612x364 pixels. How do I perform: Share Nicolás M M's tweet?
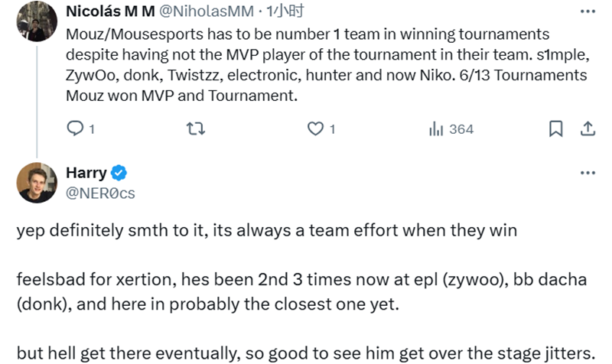pos(588,129)
